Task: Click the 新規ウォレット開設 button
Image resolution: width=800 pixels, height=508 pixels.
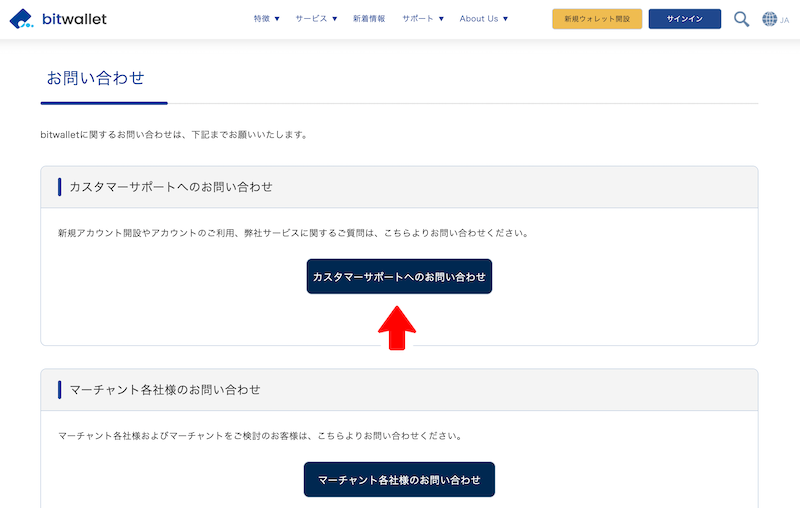Action: pyautogui.click(x=597, y=19)
